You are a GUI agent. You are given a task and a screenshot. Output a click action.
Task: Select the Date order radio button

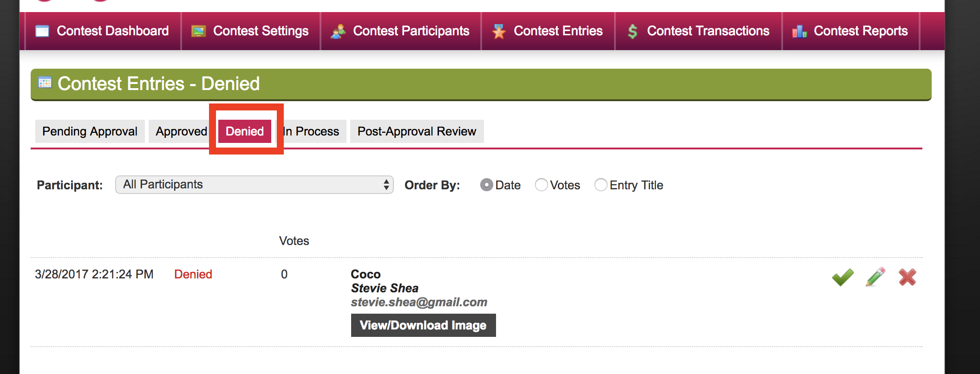click(x=486, y=185)
